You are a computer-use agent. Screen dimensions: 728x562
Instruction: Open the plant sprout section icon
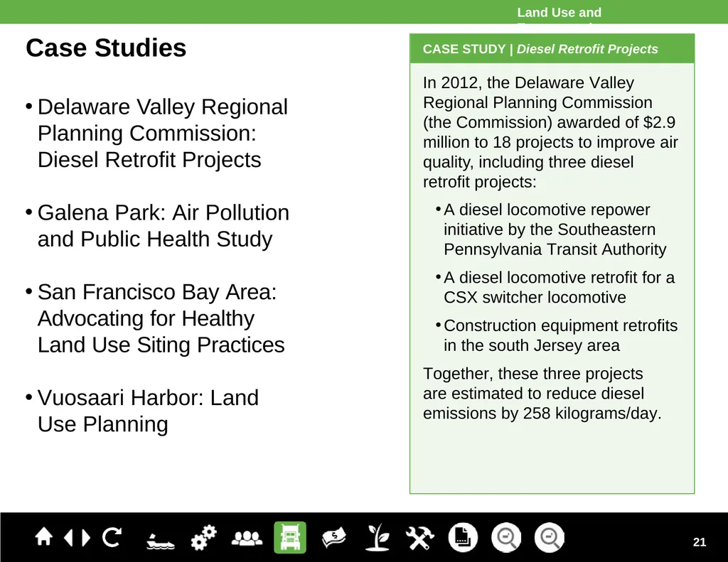[x=377, y=537]
